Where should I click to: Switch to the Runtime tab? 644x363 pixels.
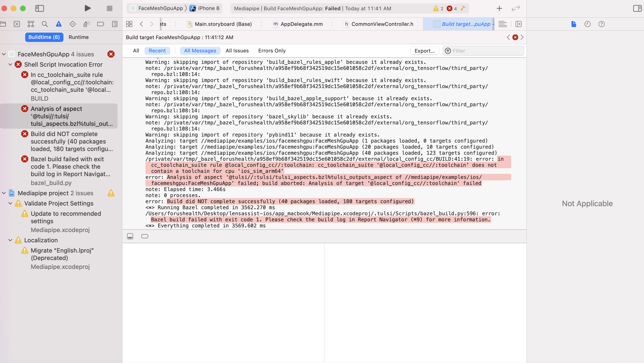[79, 37]
